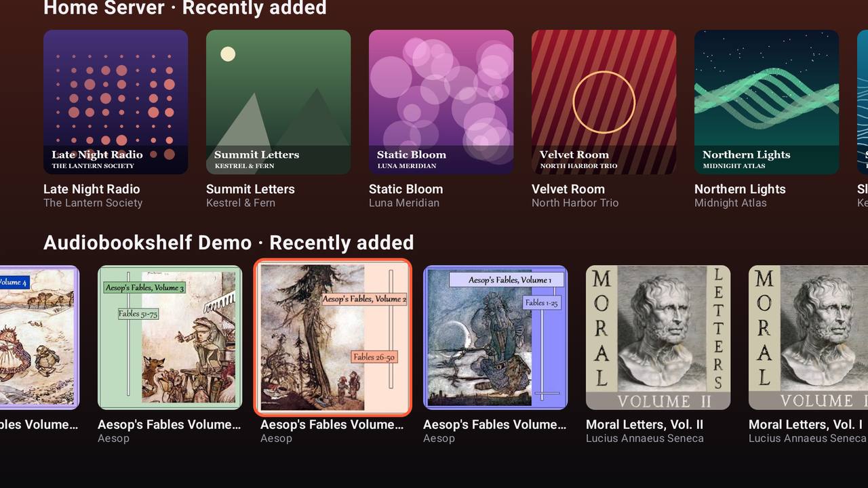Click the "Late Night Radio" title below its cover
This screenshot has height=488, width=868.
click(x=92, y=189)
